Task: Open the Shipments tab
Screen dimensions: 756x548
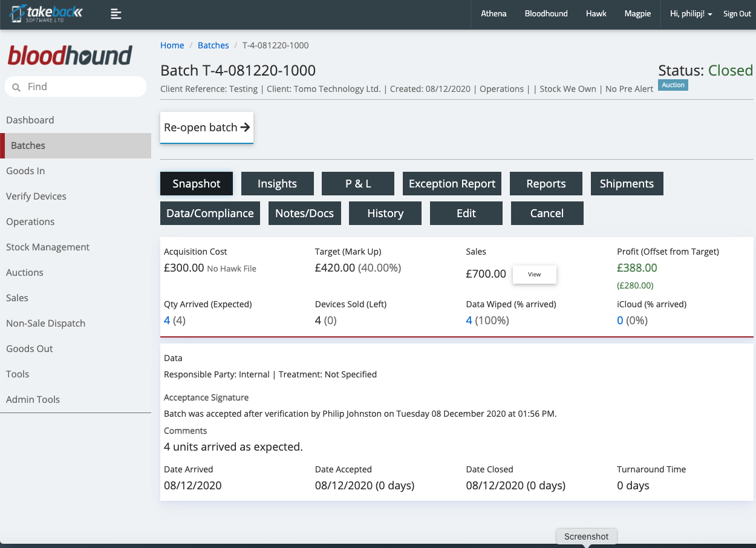Action: pyautogui.click(x=627, y=184)
